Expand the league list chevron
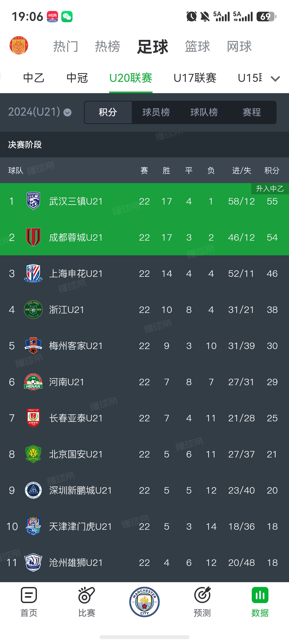Screen dimensions: 289x644 coord(275,78)
